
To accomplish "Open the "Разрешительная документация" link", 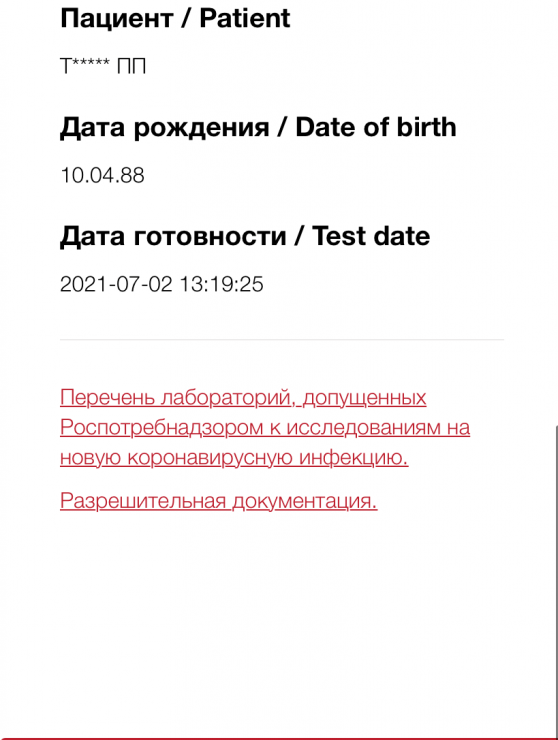I will click(219, 501).
